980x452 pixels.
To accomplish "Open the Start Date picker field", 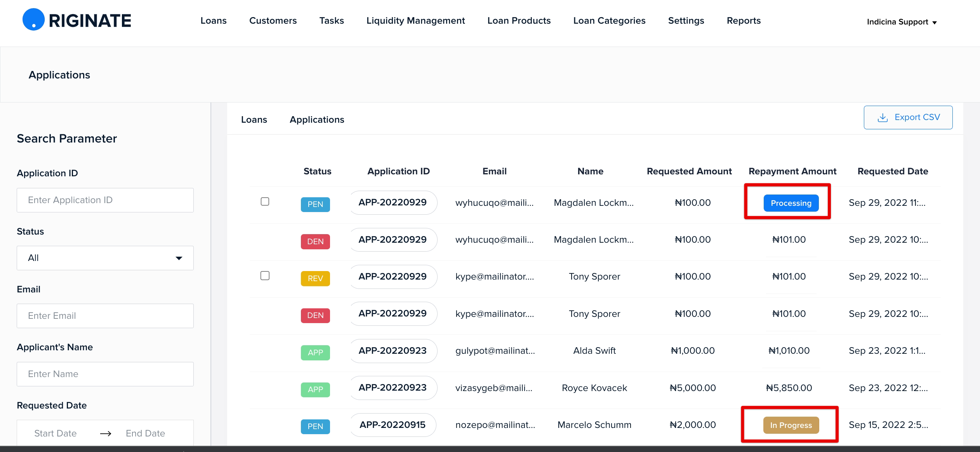I will click(56, 433).
